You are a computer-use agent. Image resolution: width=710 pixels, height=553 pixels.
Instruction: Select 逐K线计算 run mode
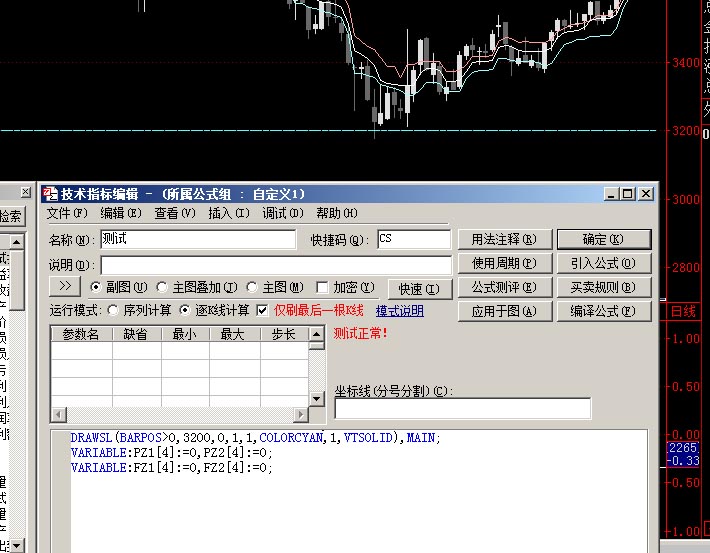185,310
